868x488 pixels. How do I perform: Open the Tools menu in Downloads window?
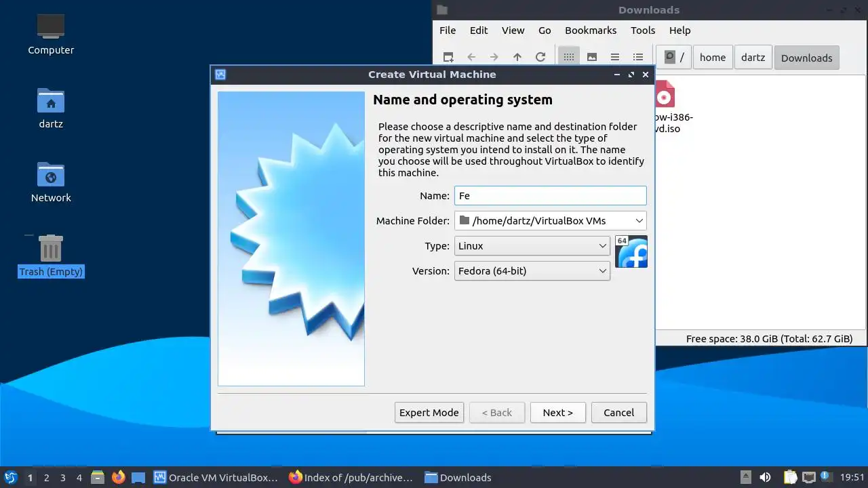(x=643, y=30)
